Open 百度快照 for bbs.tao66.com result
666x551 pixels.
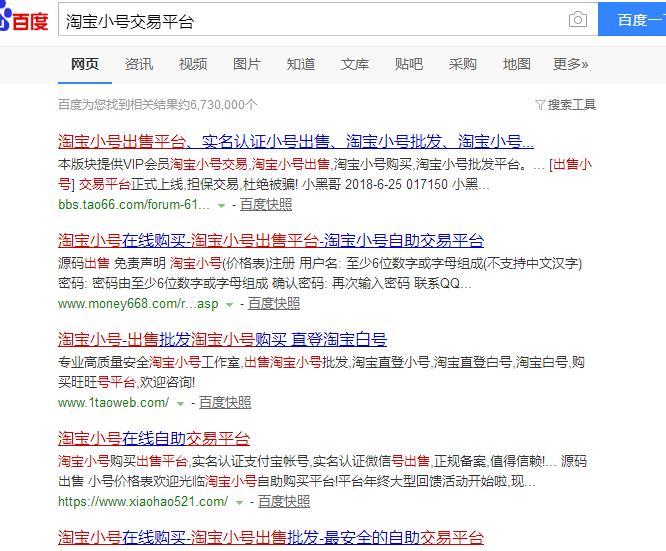point(266,205)
